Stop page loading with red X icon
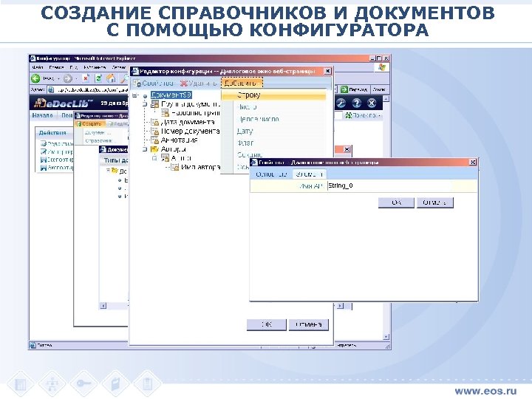Viewport: 532px width, 399px height. pyautogui.click(x=86, y=79)
